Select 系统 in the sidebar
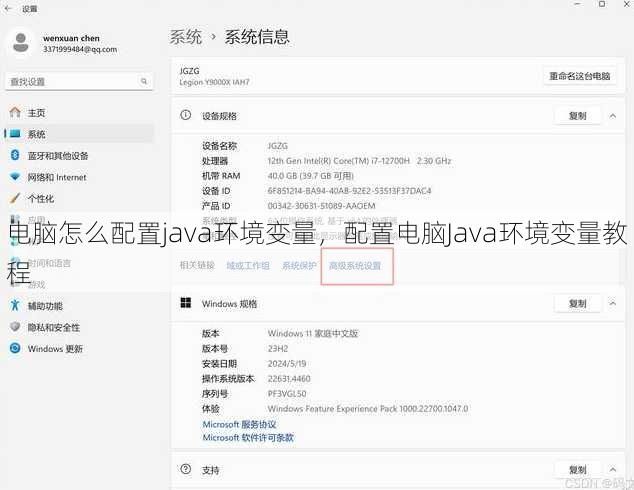The width and height of the screenshot is (634, 490). pyautogui.click(x=79, y=134)
